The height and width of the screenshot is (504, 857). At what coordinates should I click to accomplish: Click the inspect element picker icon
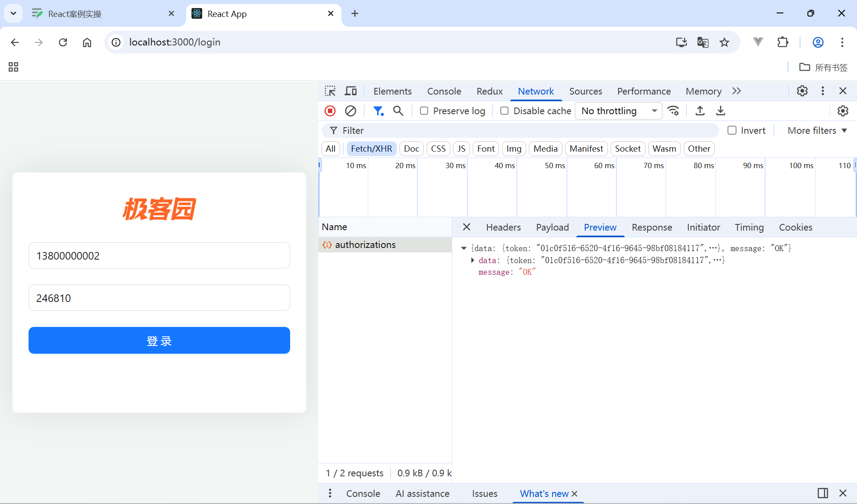click(x=330, y=91)
